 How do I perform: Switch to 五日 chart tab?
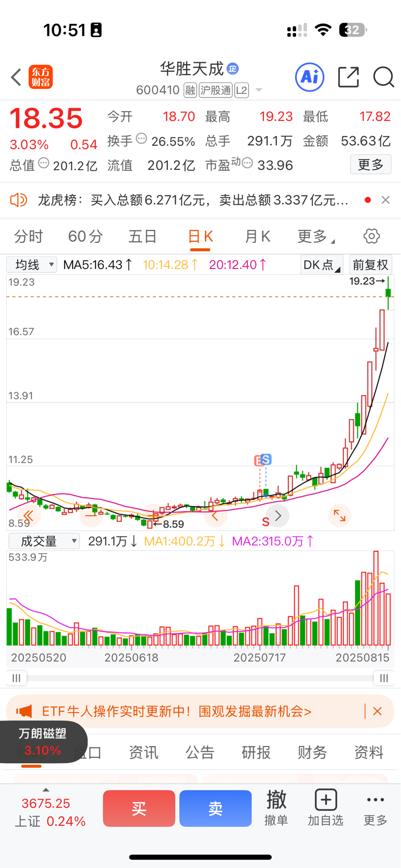[x=143, y=236]
